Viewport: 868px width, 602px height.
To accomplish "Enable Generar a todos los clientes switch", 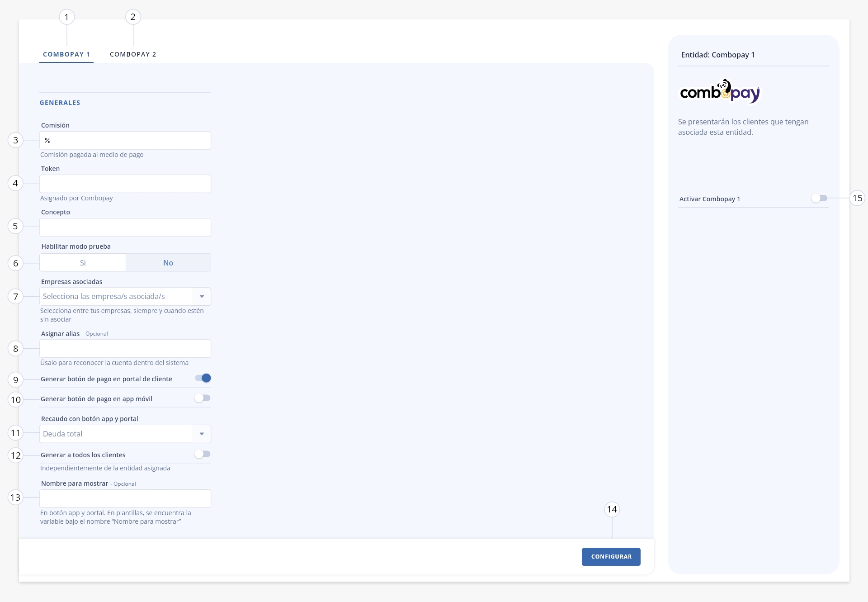I will coord(203,454).
